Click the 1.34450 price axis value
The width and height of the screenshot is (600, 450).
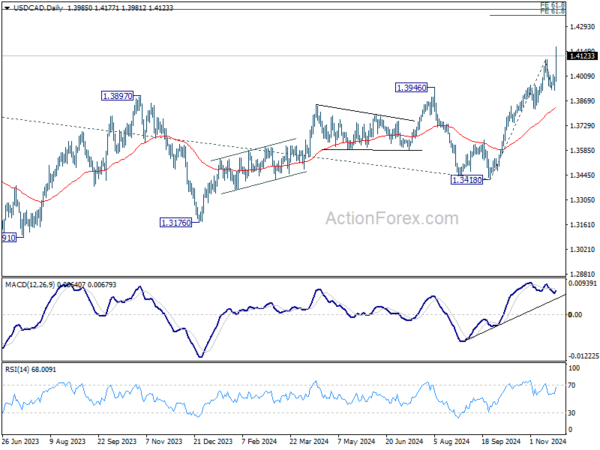pos(582,175)
